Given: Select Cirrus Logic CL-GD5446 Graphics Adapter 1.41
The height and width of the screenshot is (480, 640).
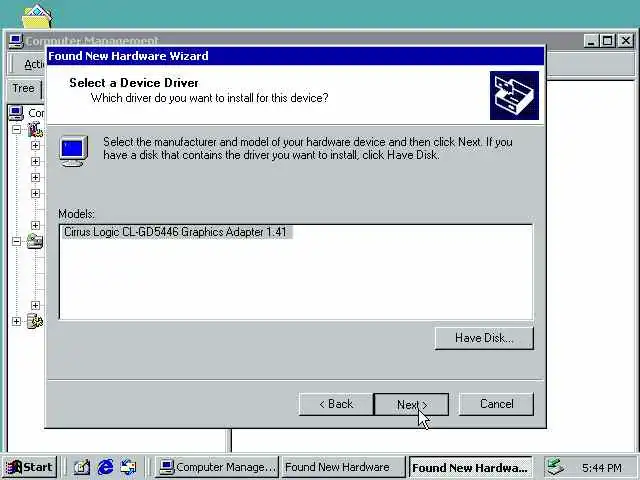Looking at the screenshot, I should [x=176, y=232].
